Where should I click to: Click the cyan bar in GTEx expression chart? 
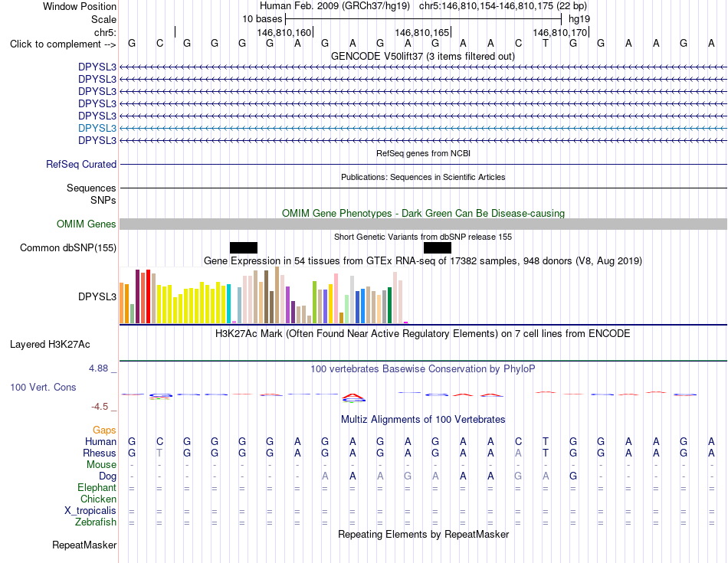tap(228, 303)
